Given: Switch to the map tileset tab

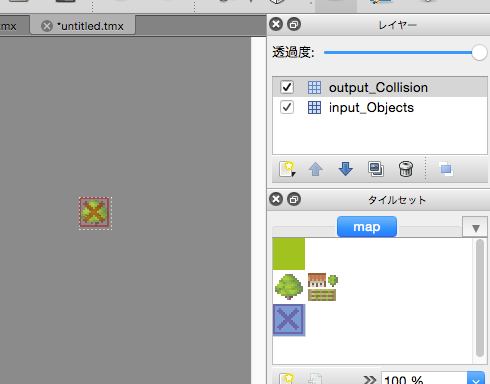Looking at the screenshot, I should pyautogui.click(x=367, y=227).
